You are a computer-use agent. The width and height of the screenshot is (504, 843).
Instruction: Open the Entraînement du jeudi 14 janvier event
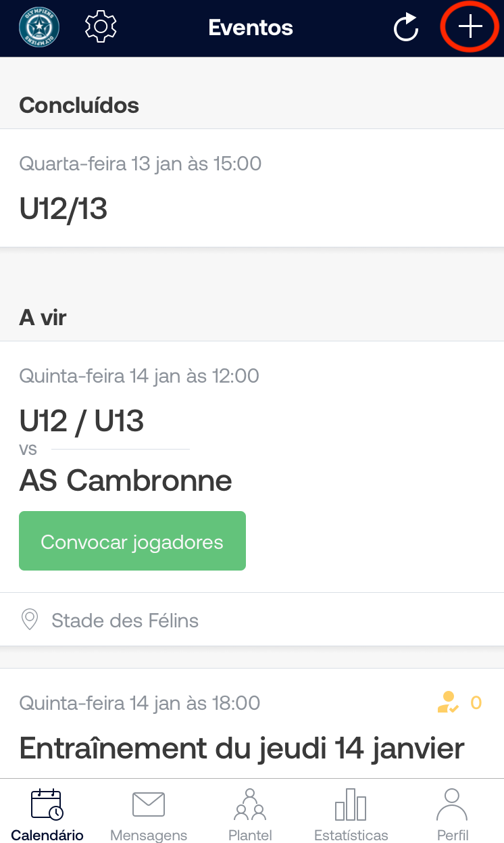point(241,748)
